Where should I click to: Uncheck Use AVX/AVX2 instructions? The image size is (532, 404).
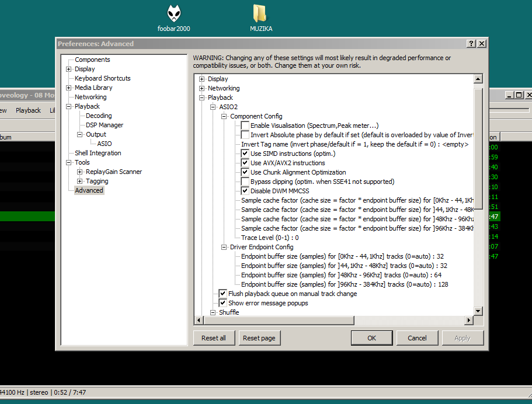click(x=245, y=163)
